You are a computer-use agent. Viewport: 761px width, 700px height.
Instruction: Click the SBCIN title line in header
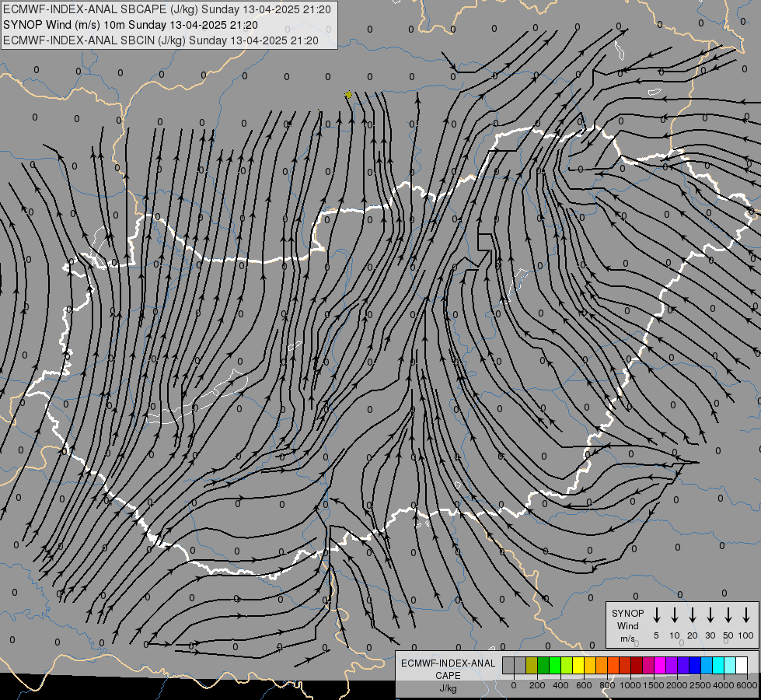click(161, 40)
